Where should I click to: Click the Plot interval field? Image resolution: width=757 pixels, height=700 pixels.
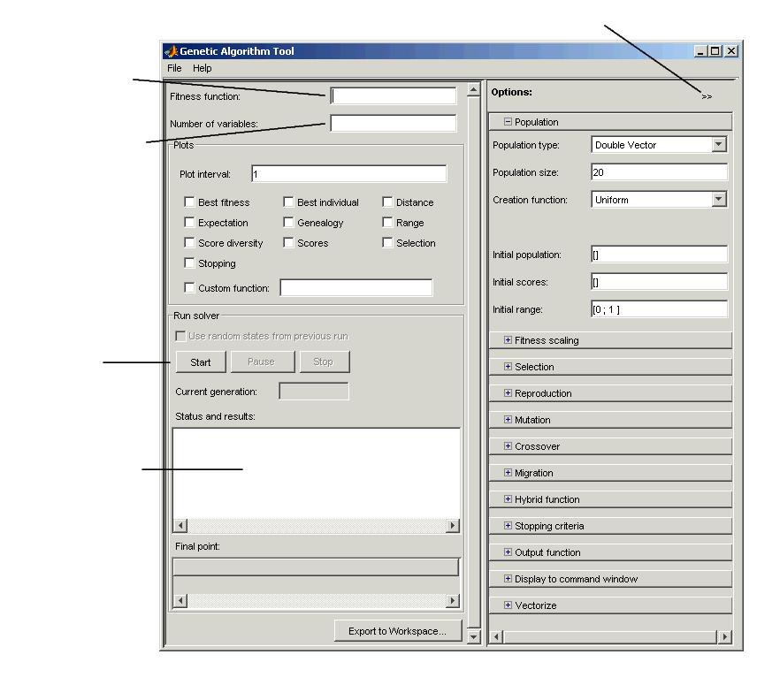348,173
